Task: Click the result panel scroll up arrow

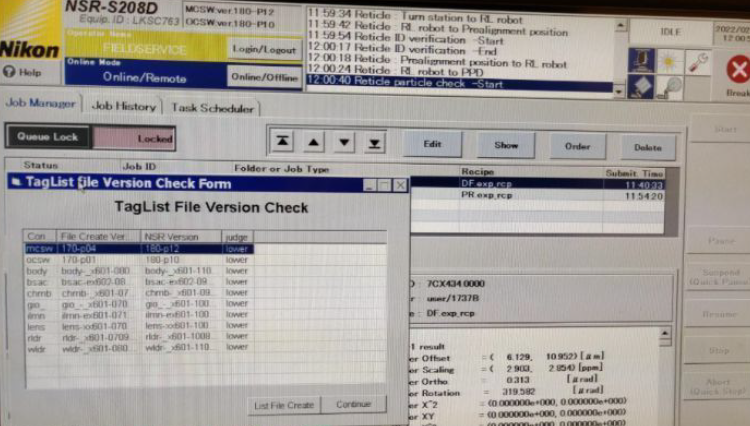Action: (665, 333)
